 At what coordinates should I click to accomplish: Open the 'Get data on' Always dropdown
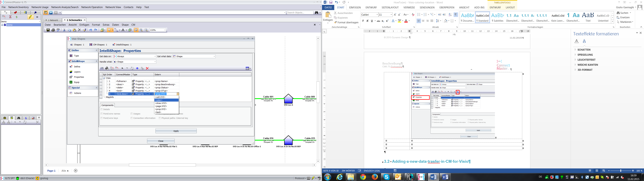155,56
